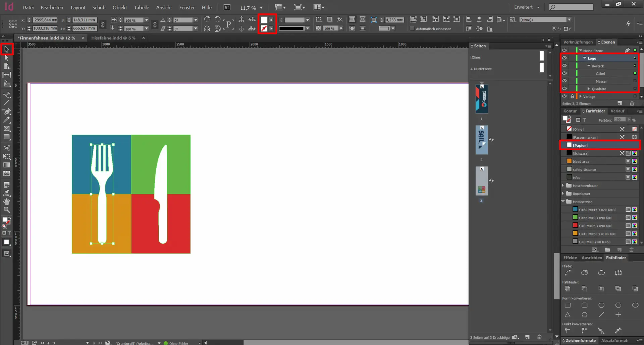Pick the Zoom magnifier tool

pos(6,210)
